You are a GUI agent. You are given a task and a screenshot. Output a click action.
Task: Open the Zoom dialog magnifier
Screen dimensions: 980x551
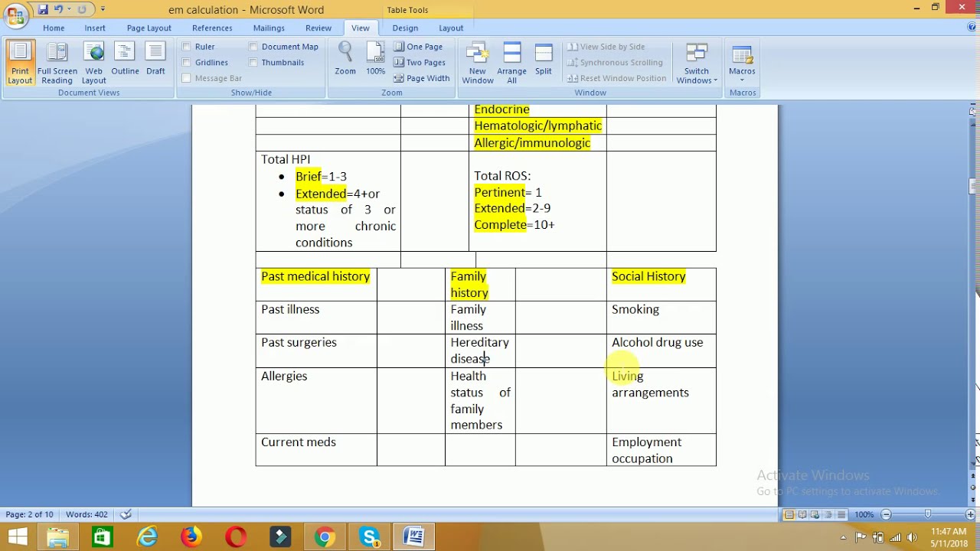(x=345, y=59)
